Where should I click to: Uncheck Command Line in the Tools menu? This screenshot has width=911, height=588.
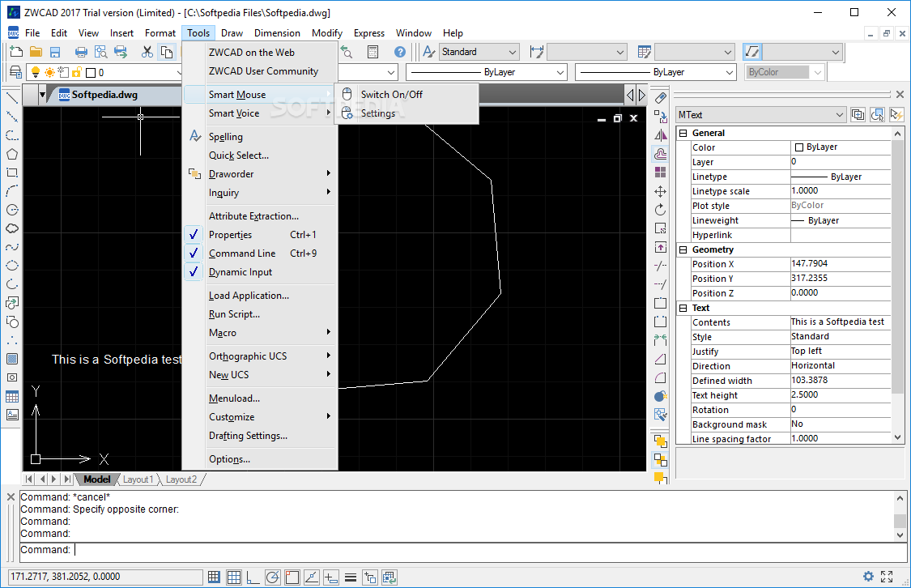[x=260, y=254]
